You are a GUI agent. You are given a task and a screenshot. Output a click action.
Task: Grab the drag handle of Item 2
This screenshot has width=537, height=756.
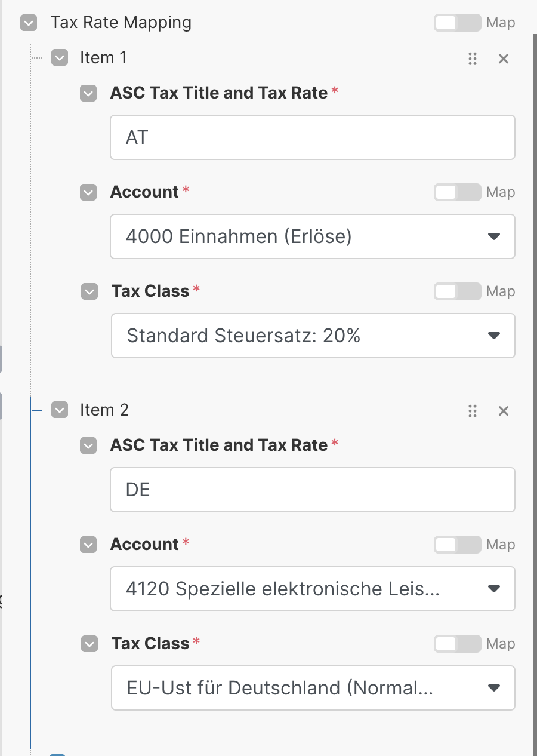point(473,411)
